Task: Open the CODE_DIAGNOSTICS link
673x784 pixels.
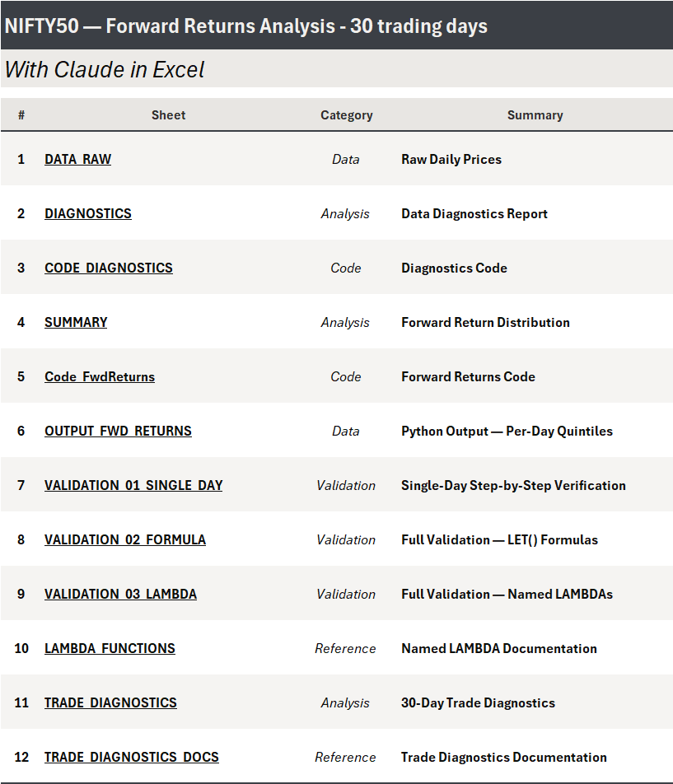Action: [x=109, y=268]
